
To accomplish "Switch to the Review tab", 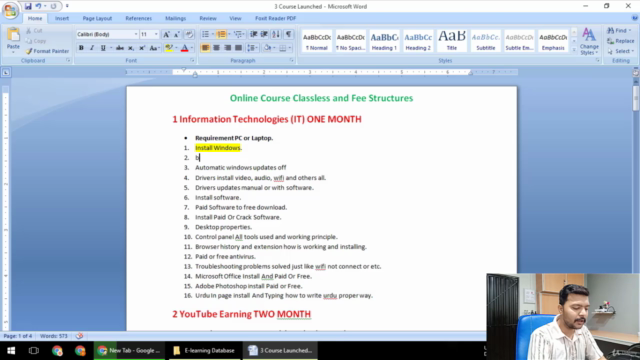I will point(208,18).
